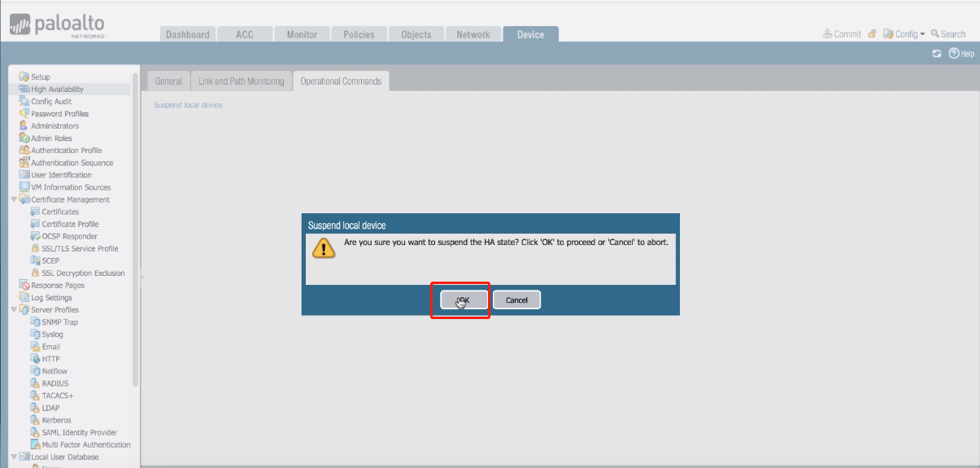Collapse the Server Profiles tree node

click(14, 309)
